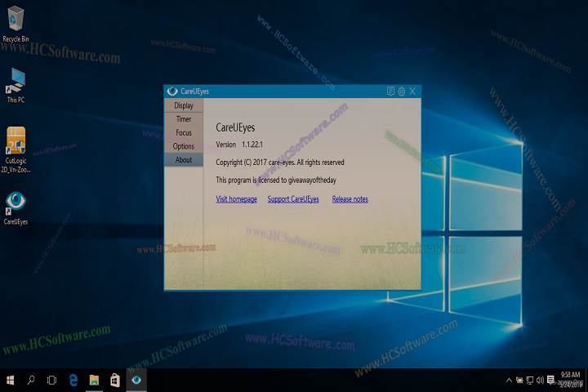Open the Support CareUEyes link
588x392 pixels.
(293, 198)
